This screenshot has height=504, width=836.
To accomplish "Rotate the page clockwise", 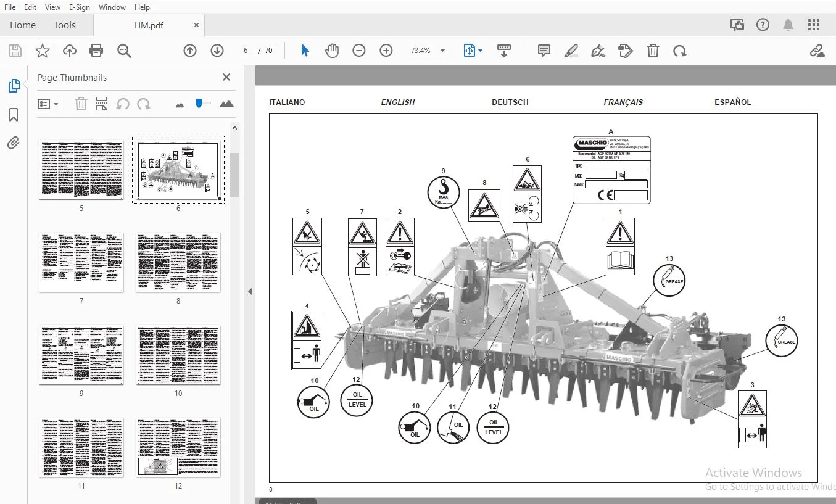I will 679,51.
